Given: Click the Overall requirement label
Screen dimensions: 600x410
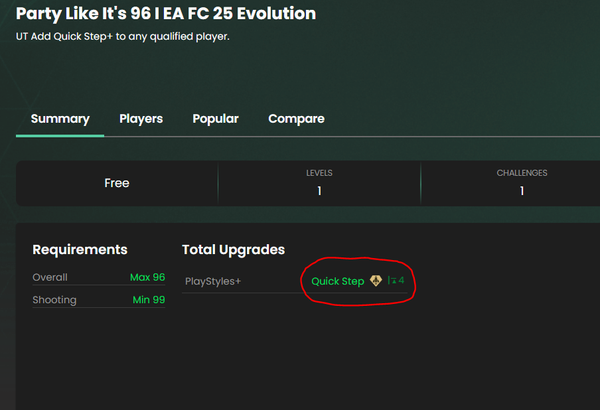Looking at the screenshot, I should (x=50, y=277).
